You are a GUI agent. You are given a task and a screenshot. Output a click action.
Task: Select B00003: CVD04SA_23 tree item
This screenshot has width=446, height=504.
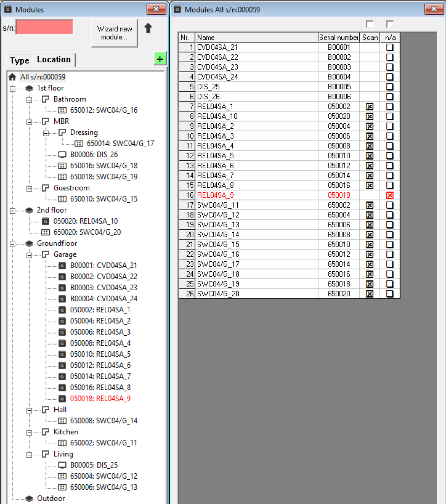click(x=104, y=288)
